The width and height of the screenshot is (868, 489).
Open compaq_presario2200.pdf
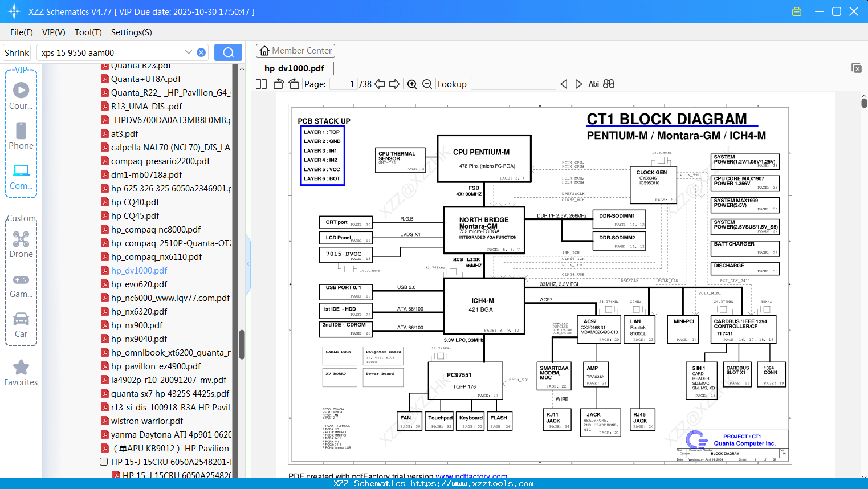coord(160,161)
